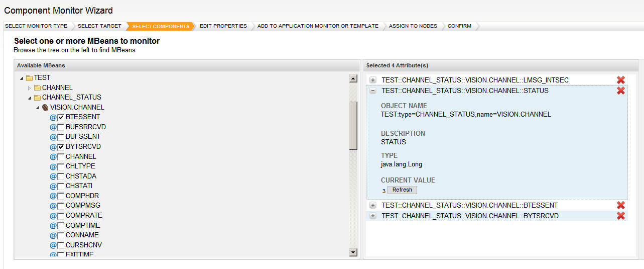644x269 pixels.
Task: Open the Confirm wizard step
Action: (x=459, y=26)
